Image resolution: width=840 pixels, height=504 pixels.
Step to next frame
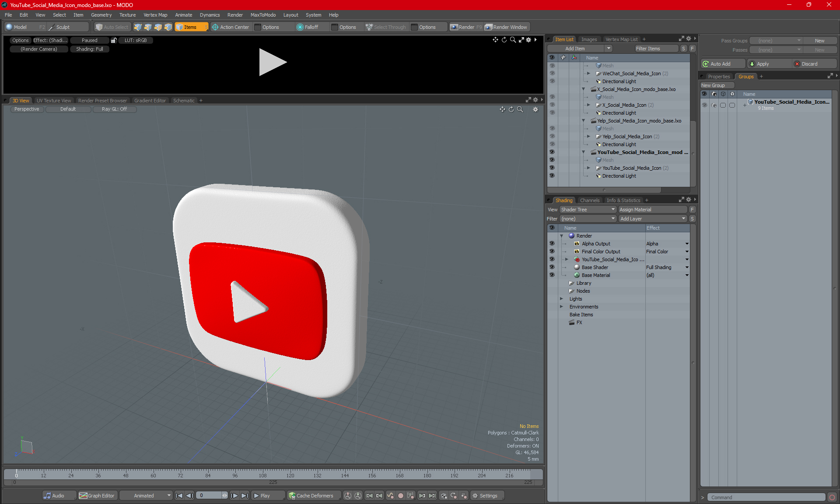coord(234,496)
